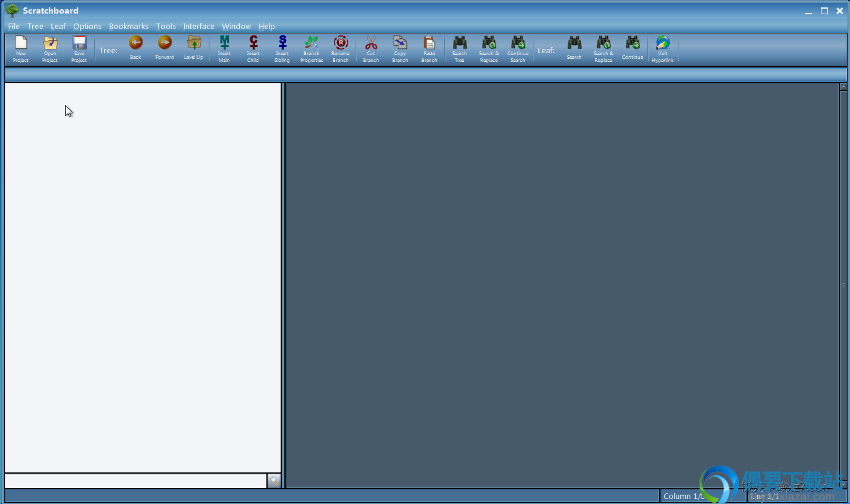Open Branch Properties

tap(312, 50)
